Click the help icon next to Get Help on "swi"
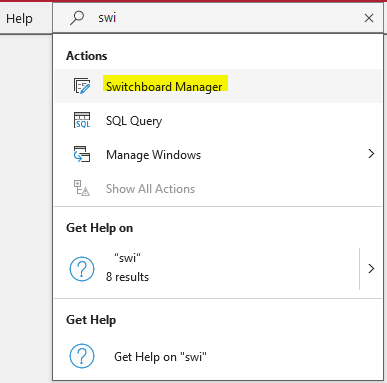 coord(82,356)
